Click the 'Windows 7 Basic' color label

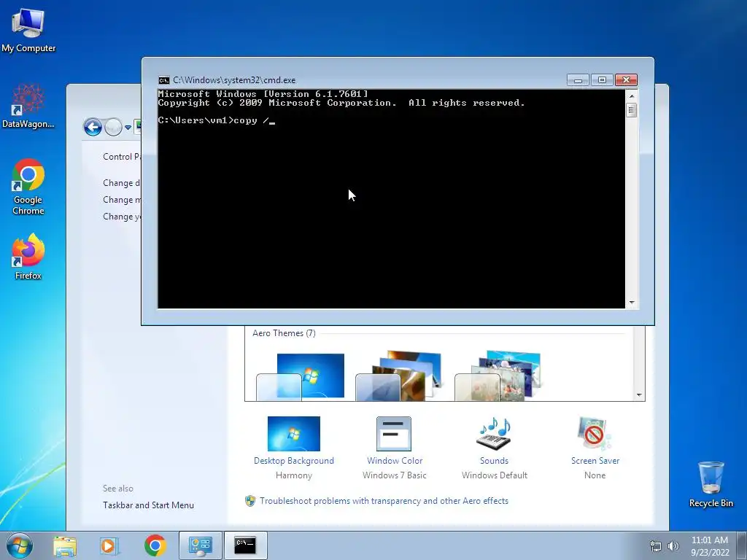[x=394, y=475]
